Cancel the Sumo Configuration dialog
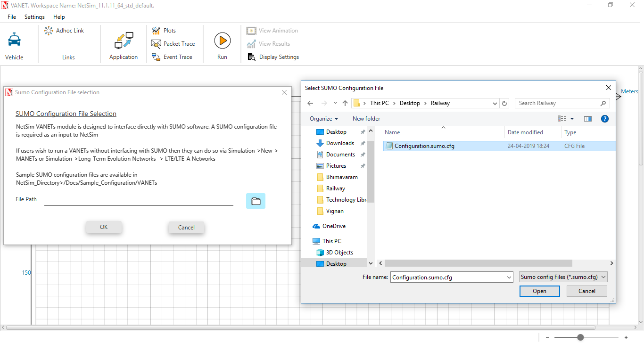 point(186,228)
